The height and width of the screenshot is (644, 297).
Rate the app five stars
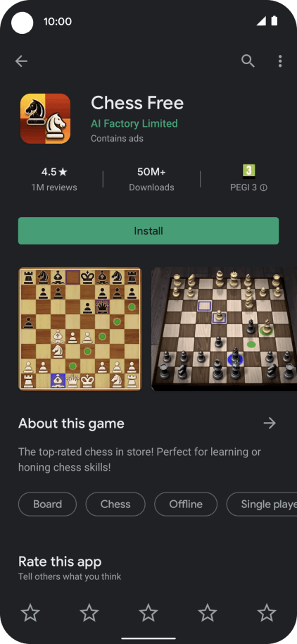tap(267, 613)
